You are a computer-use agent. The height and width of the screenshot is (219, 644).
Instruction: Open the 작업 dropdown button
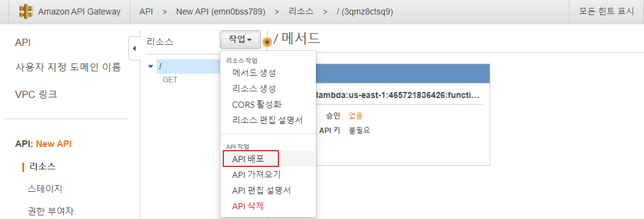coord(240,39)
